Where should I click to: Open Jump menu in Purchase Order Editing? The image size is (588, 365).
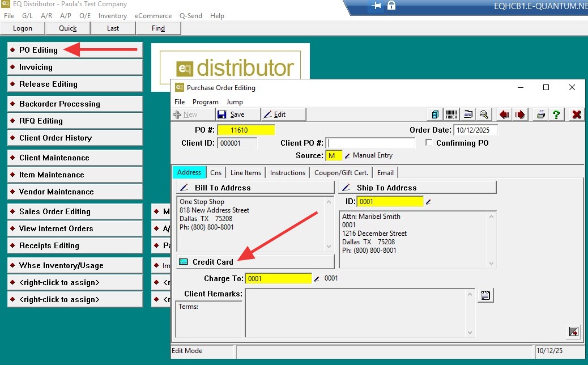pos(235,102)
